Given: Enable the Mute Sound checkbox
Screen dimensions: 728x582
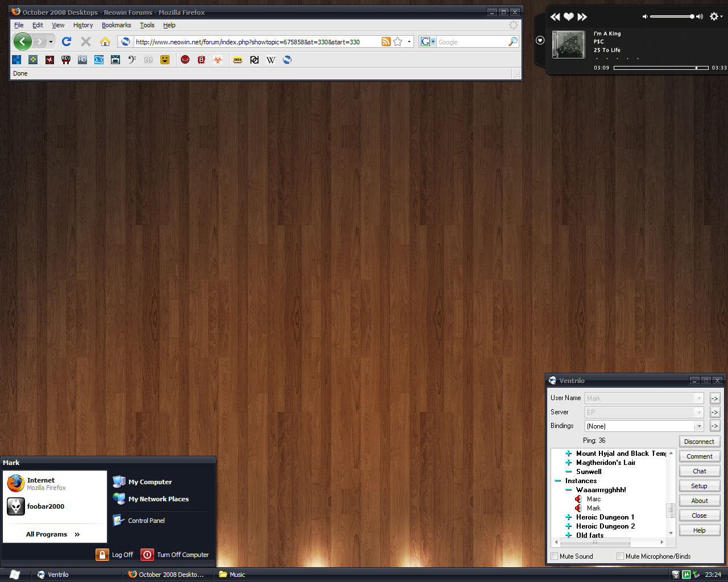Looking at the screenshot, I should click(x=555, y=556).
